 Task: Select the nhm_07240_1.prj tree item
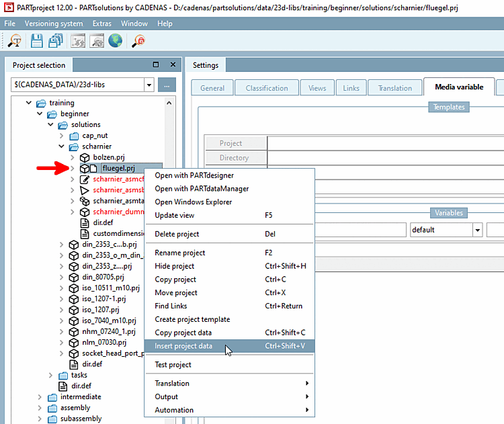pos(109,332)
